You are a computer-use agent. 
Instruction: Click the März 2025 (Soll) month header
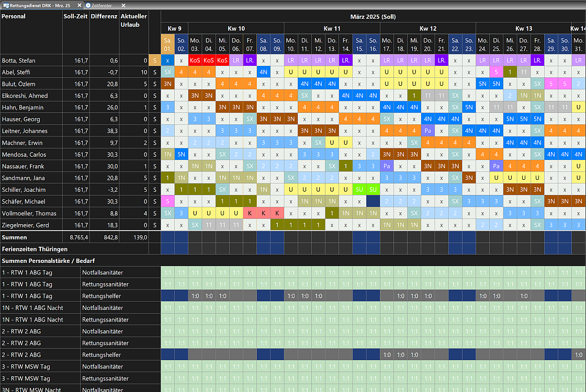(x=373, y=16)
